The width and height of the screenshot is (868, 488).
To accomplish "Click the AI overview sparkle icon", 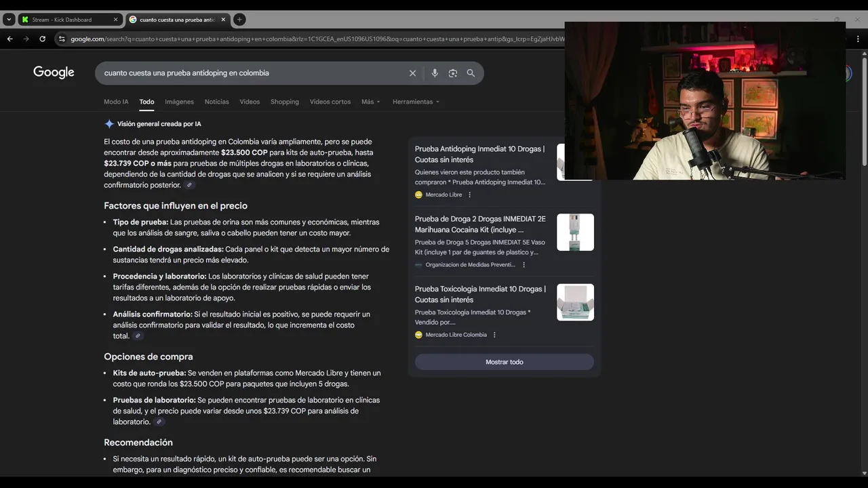I will (109, 124).
